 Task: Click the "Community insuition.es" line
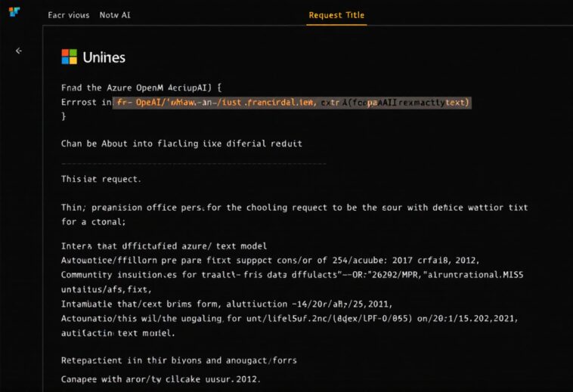[292, 275]
